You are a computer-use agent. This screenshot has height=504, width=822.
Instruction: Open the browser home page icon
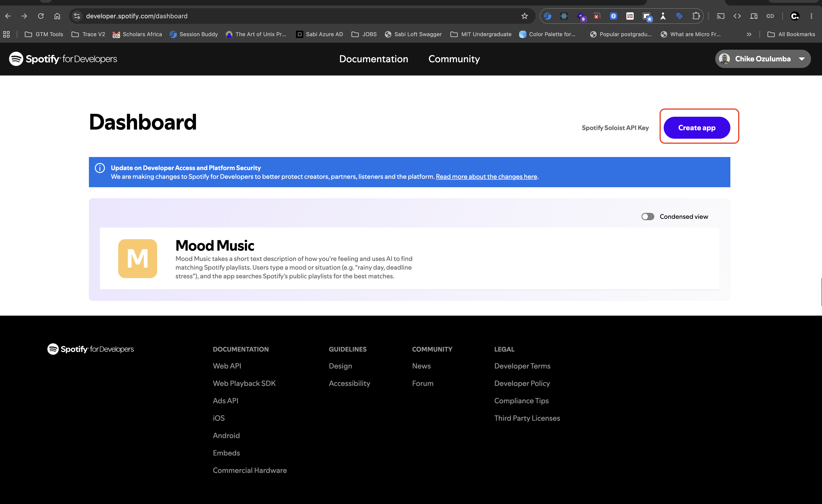pyautogui.click(x=57, y=16)
